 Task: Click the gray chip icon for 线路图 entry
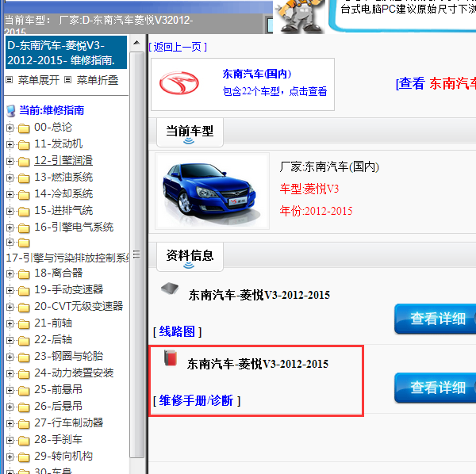coord(170,289)
